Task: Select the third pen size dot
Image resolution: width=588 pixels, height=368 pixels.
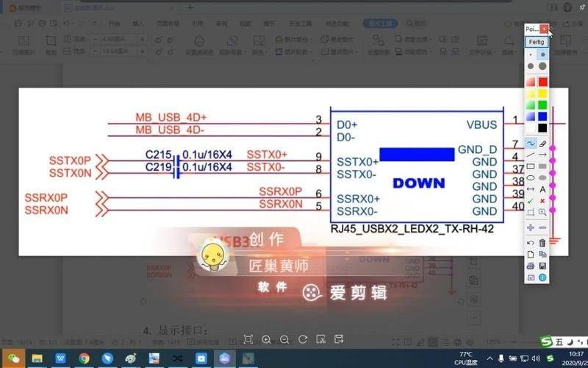Action: pos(530,66)
